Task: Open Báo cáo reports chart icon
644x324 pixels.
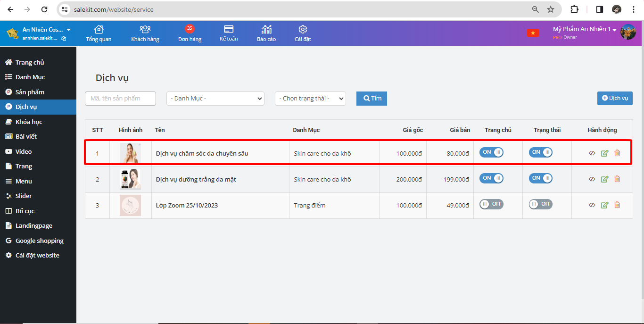Action: (x=266, y=30)
